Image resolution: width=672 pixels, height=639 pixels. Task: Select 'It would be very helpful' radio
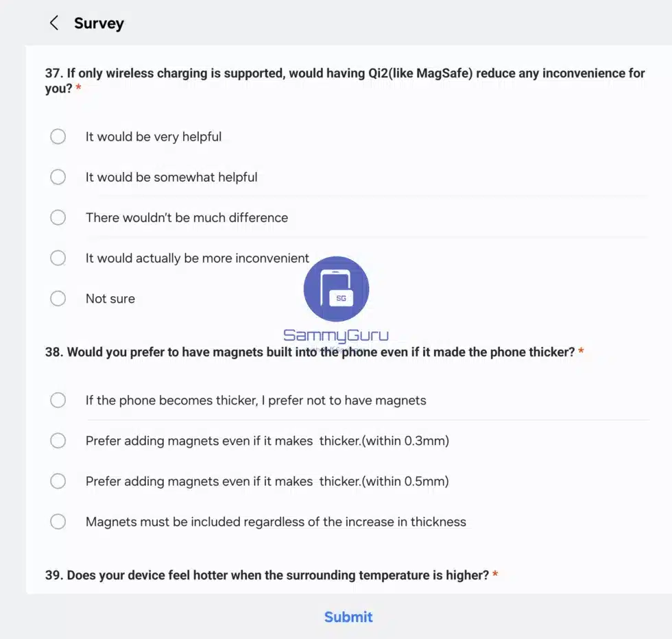58,136
